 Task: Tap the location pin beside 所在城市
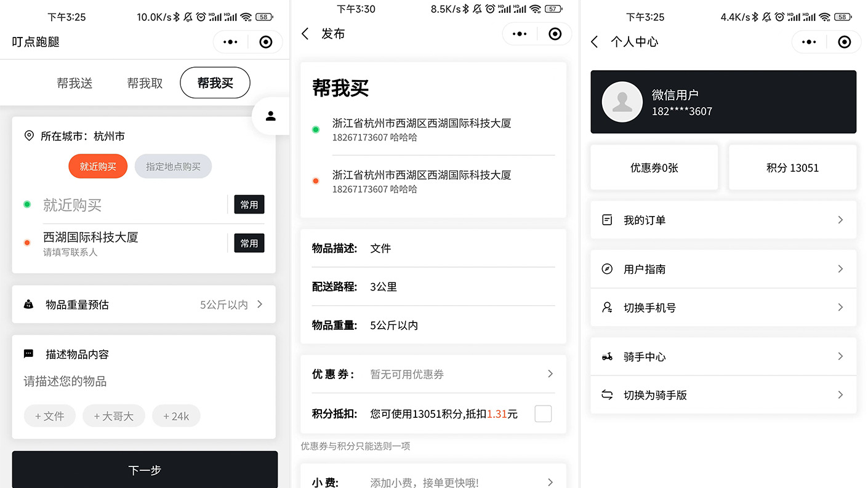pos(29,136)
